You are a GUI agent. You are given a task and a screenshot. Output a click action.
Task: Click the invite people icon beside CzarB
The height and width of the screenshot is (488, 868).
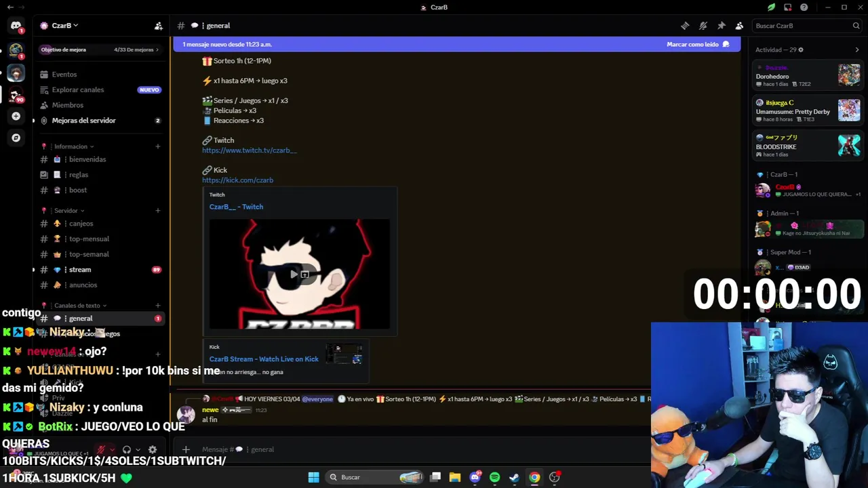(x=158, y=26)
